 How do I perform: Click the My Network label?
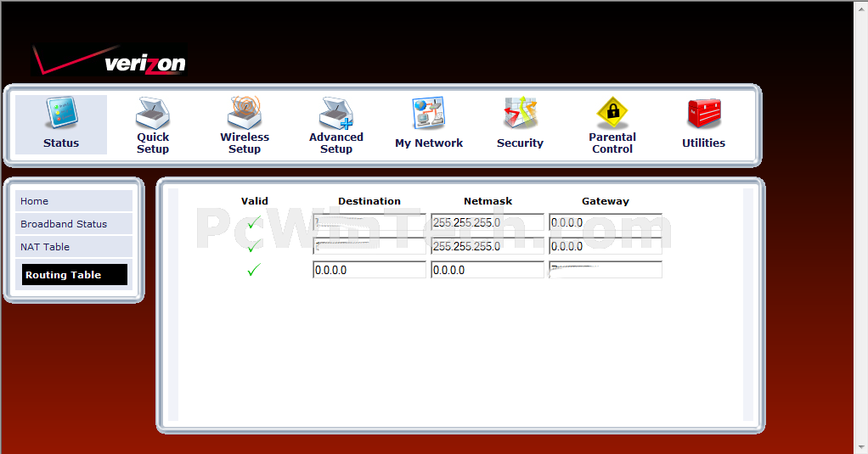tap(429, 143)
